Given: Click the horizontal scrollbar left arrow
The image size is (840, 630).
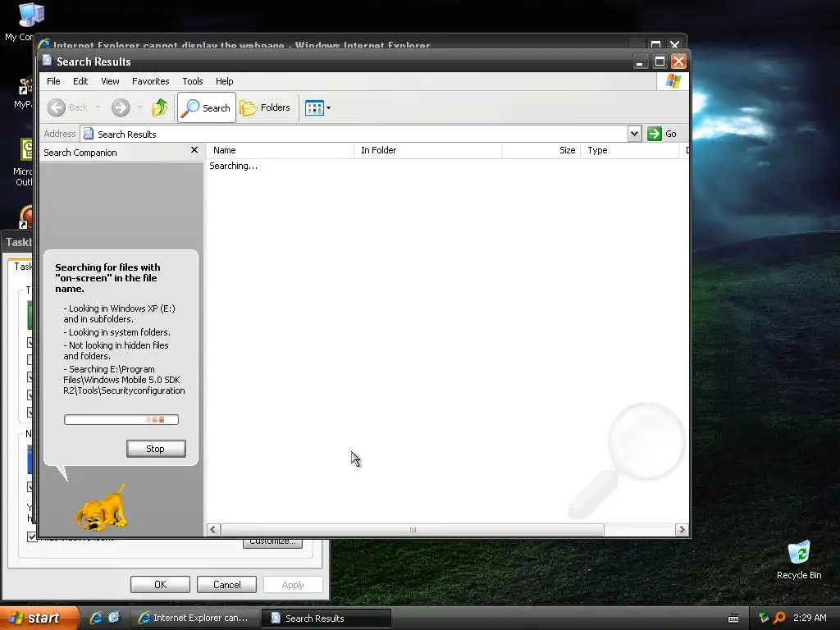Looking at the screenshot, I should click(212, 530).
